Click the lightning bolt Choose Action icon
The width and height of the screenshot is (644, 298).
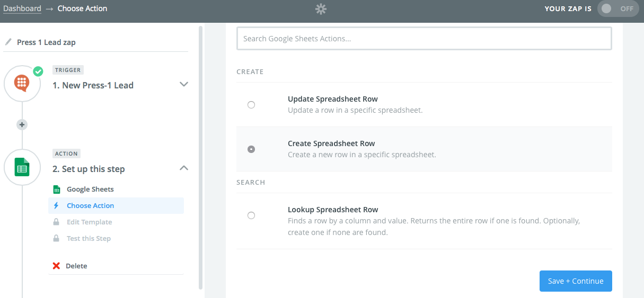[x=56, y=205]
